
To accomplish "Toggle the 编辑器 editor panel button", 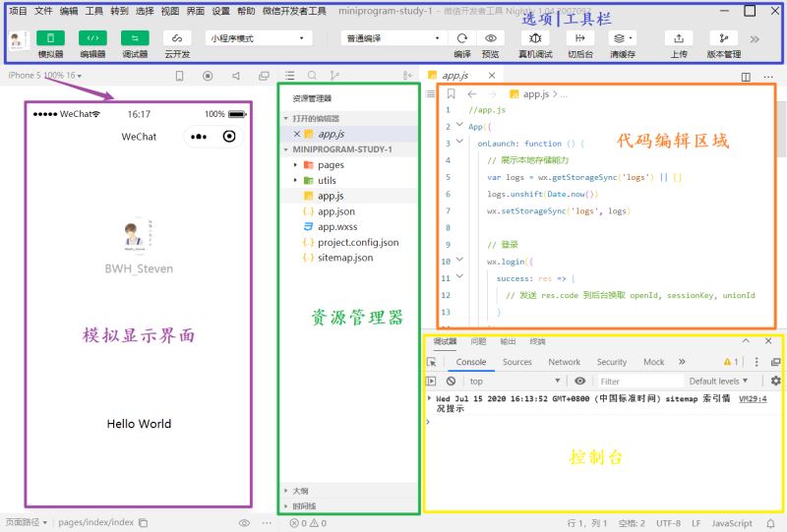I will tap(92, 38).
